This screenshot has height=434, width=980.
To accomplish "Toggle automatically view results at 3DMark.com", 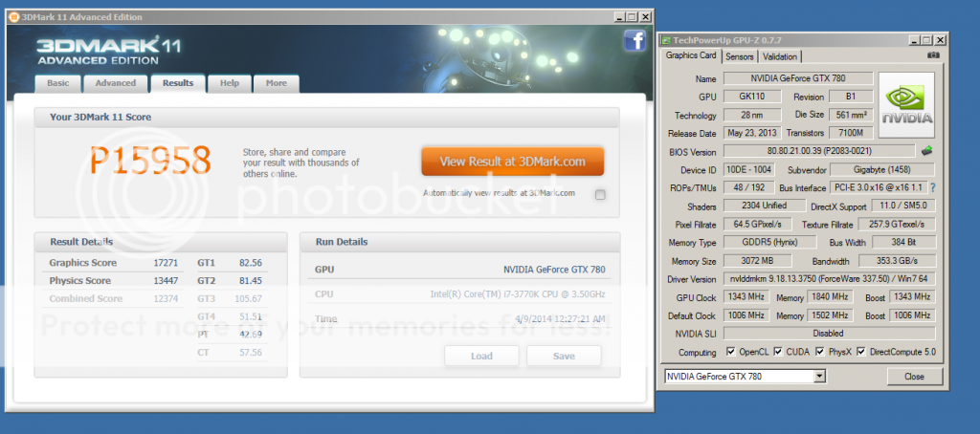I will point(600,195).
